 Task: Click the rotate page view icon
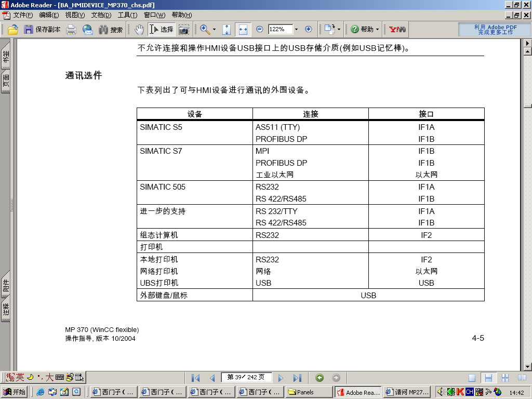329,29
